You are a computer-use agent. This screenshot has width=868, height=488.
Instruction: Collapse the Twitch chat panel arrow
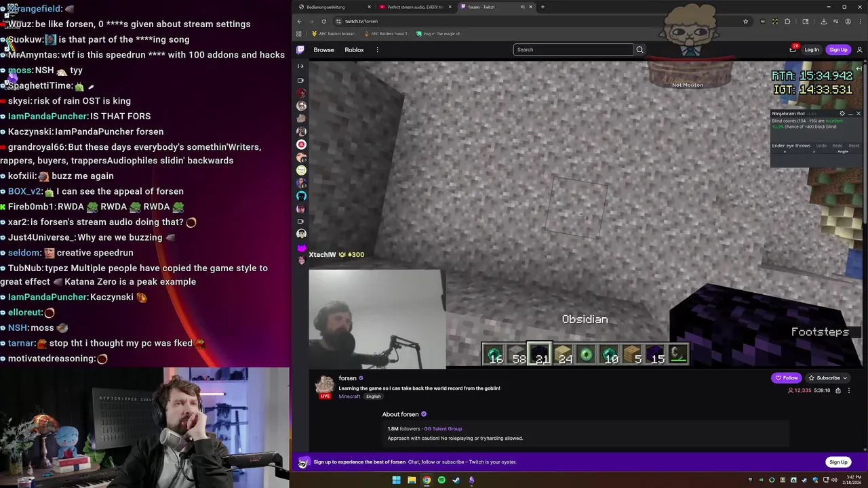(859, 68)
